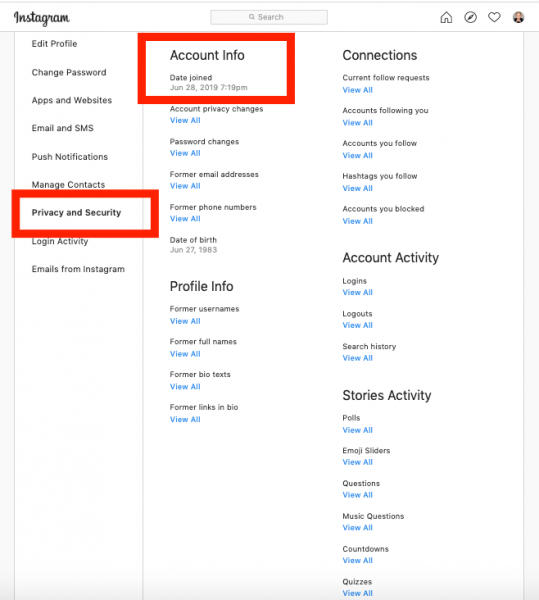This screenshot has width=539, height=600.
Task: Select Push Notifications in the sidebar
Action: [x=70, y=157]
